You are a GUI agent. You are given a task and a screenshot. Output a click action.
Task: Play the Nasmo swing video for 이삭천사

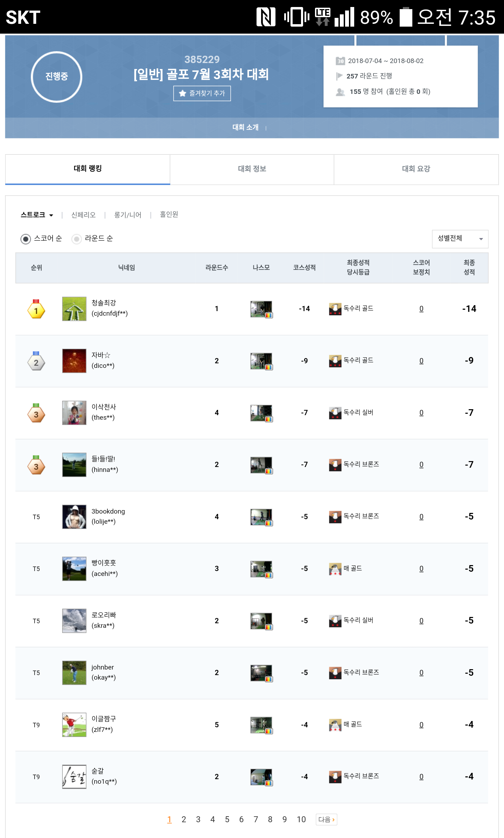(x=261, y=413)
